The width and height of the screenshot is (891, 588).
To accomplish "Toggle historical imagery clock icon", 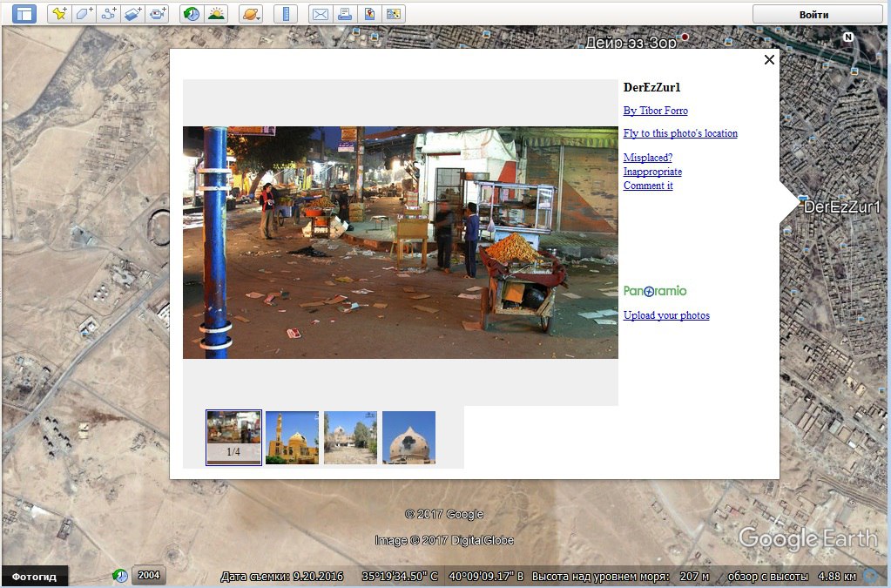I will (x=192, y=14).
